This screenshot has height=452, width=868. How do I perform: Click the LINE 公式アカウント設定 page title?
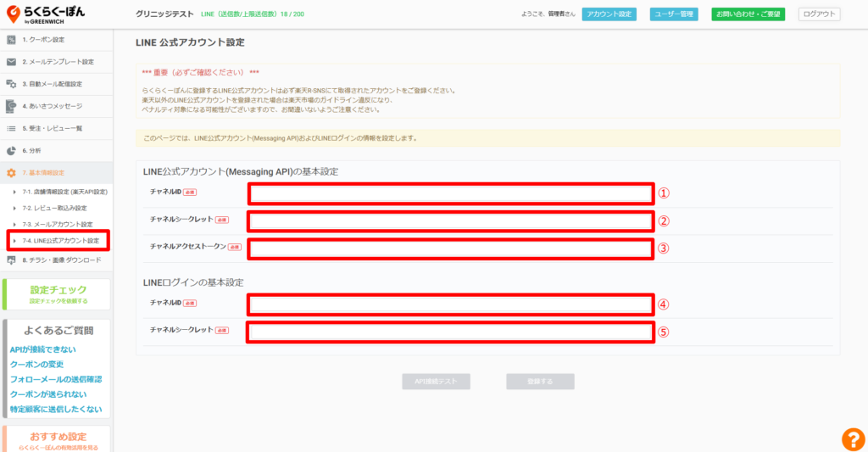(x=190, y=42)
